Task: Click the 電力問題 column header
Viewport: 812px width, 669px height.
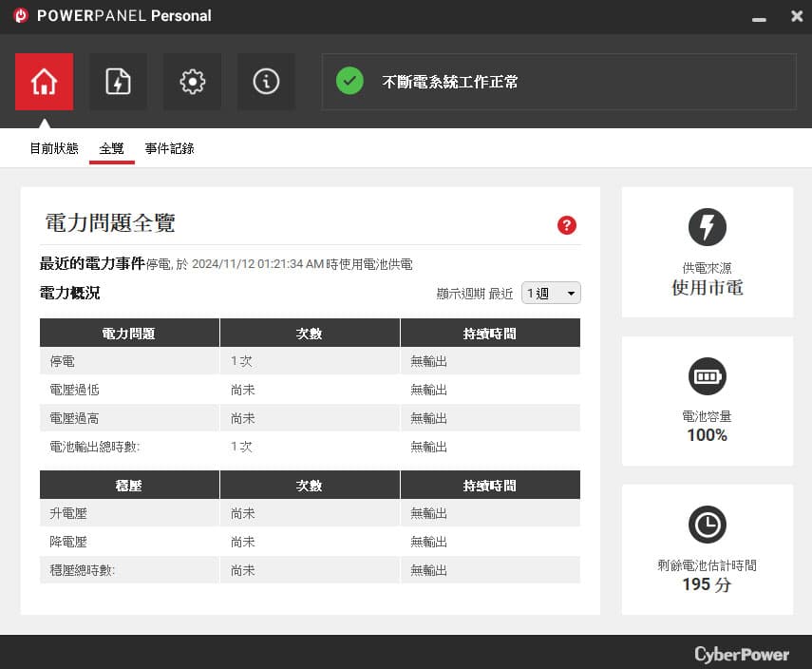Action: (x=129, y=333)
